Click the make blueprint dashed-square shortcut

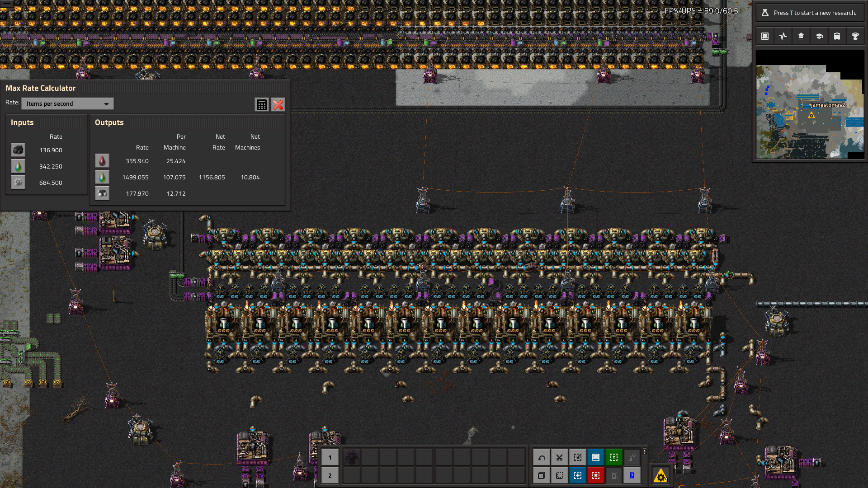tap(560, 475)
